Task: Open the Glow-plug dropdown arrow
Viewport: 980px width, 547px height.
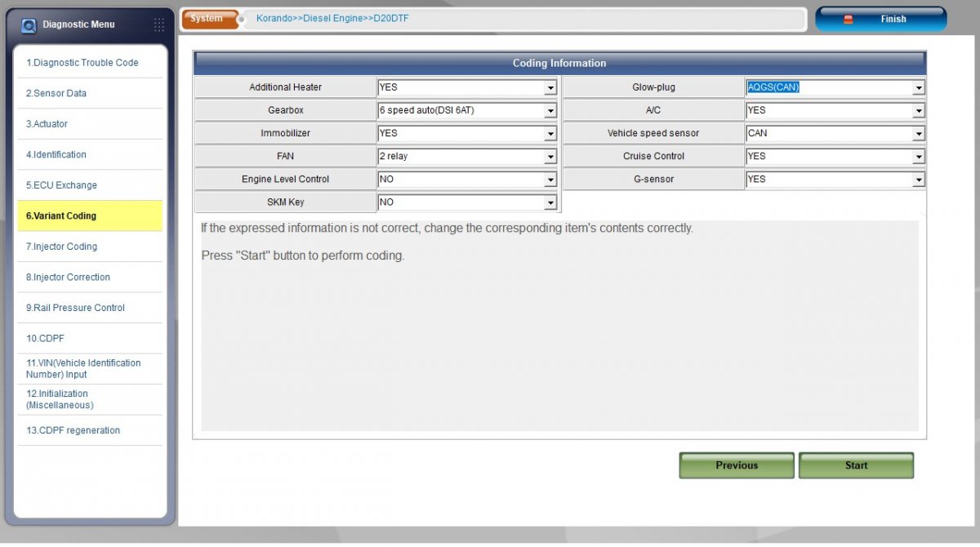Action: (x=919, y=87)
